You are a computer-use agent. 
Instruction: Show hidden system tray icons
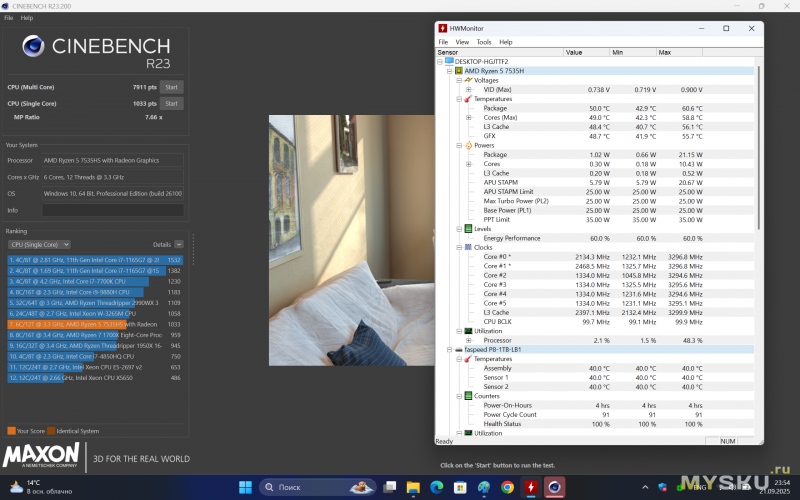coord(645,487)
